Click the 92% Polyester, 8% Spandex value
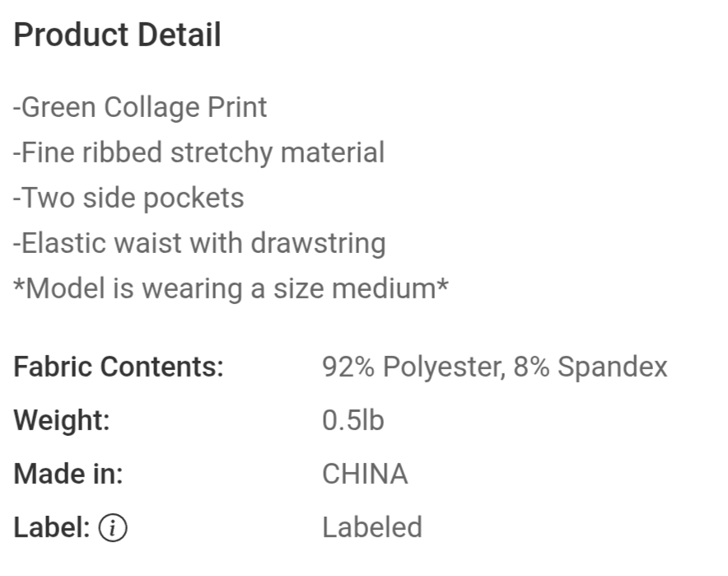The width and height of the screenshot is (728, 576). pos(495,368)
